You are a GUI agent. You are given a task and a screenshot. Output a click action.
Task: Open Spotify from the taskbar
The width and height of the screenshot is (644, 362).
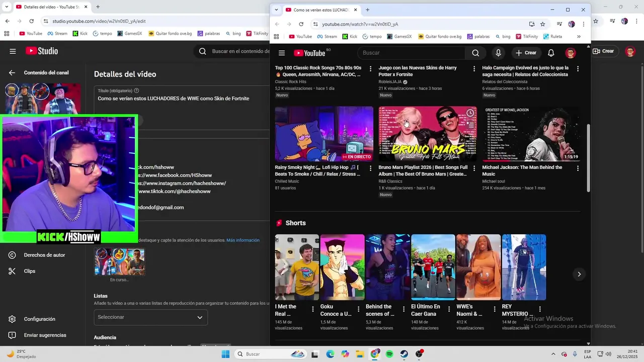(389, 354)
